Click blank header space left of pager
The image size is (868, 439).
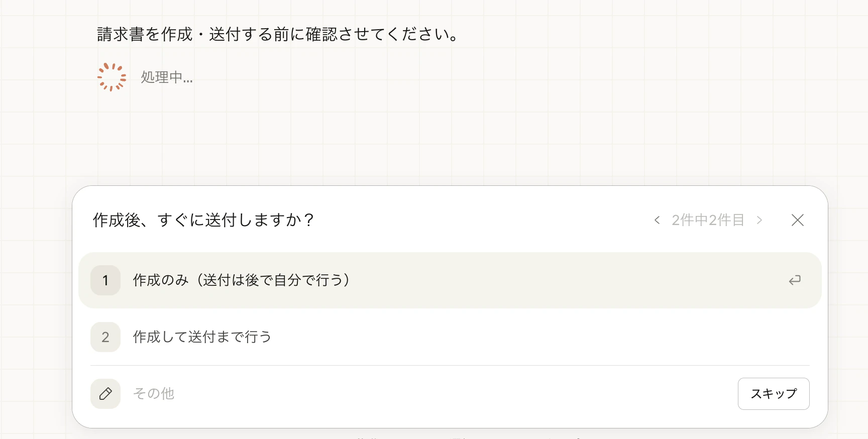tap(477, 220)
